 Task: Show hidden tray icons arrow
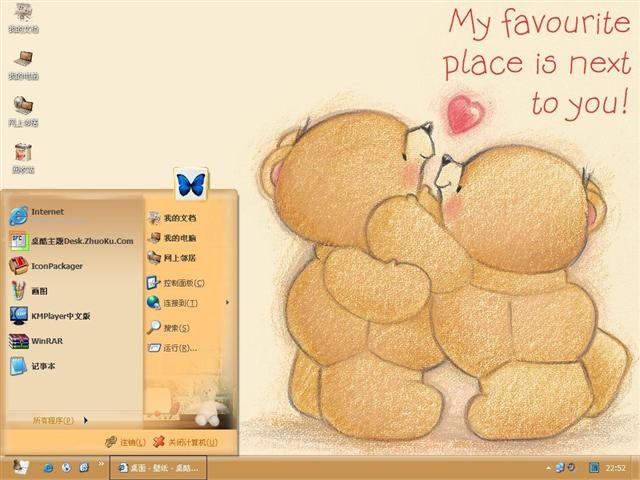548,468
